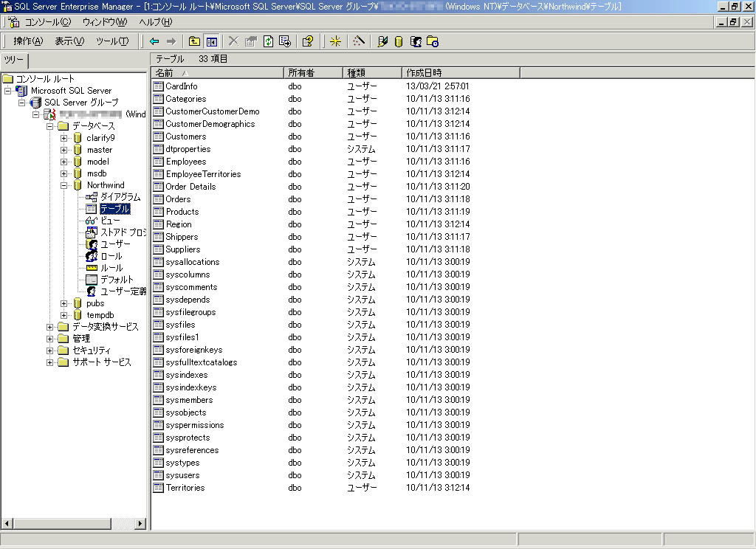Collapse the Northwind database node
Screen dimensions: 756x549
pyautogui.click(x=64, y=185)
